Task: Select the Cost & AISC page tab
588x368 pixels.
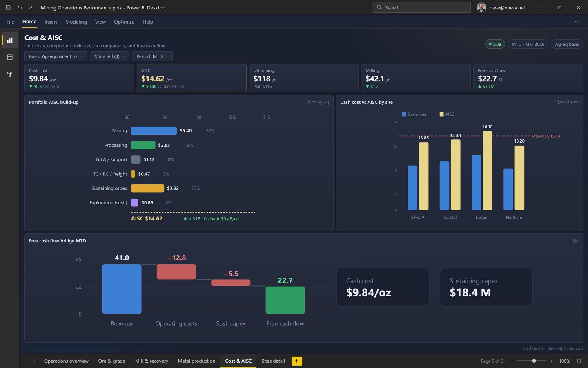Action: pyautogui.click(x=238, y=361)
